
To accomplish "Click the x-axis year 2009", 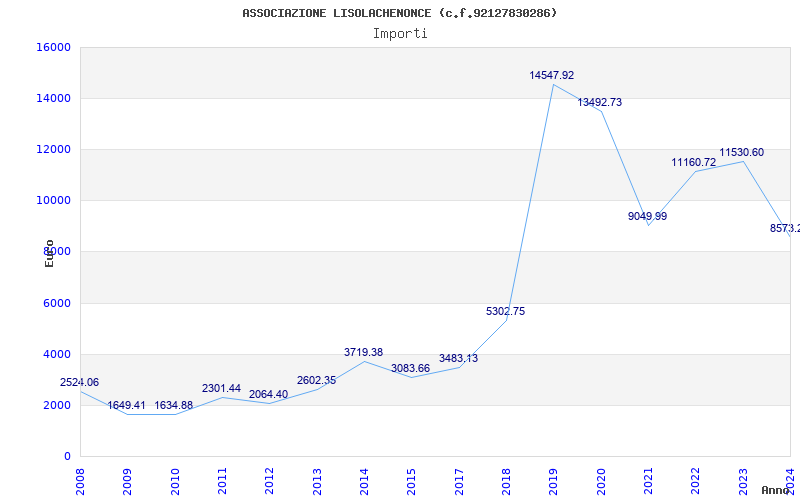I will (128, 482).
